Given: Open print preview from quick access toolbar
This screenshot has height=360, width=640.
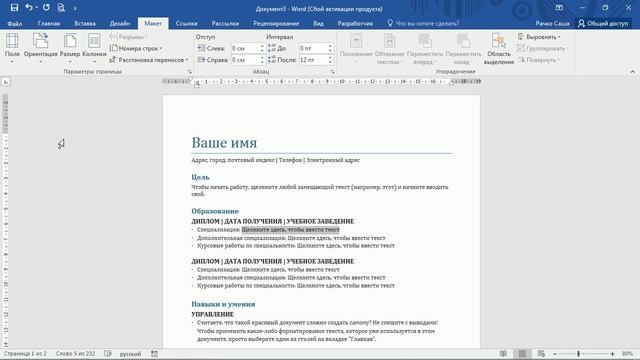Looking at the screenshot, I should coord(61,8).
